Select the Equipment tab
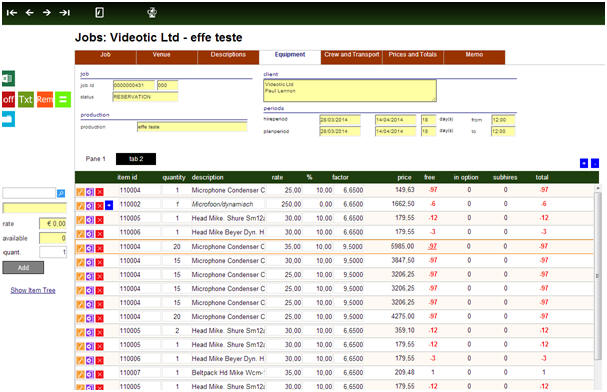607x392 pixels. (x=290, y=57)
